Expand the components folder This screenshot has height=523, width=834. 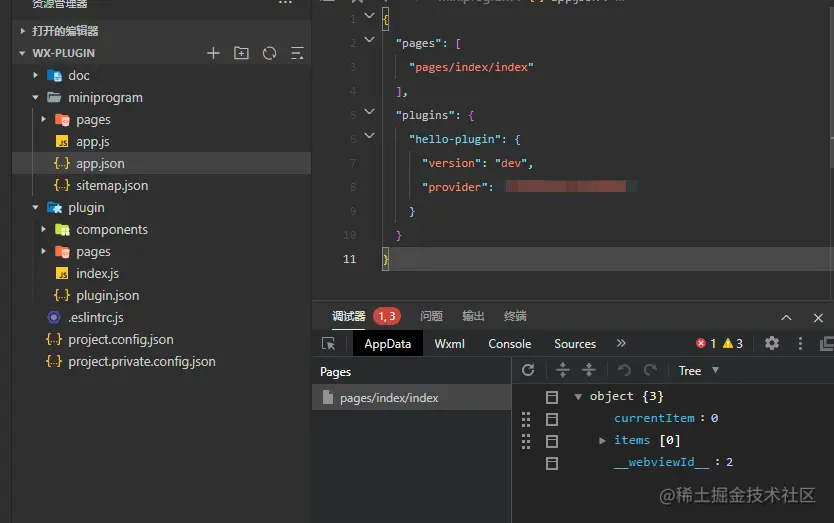tap(44, 229)
